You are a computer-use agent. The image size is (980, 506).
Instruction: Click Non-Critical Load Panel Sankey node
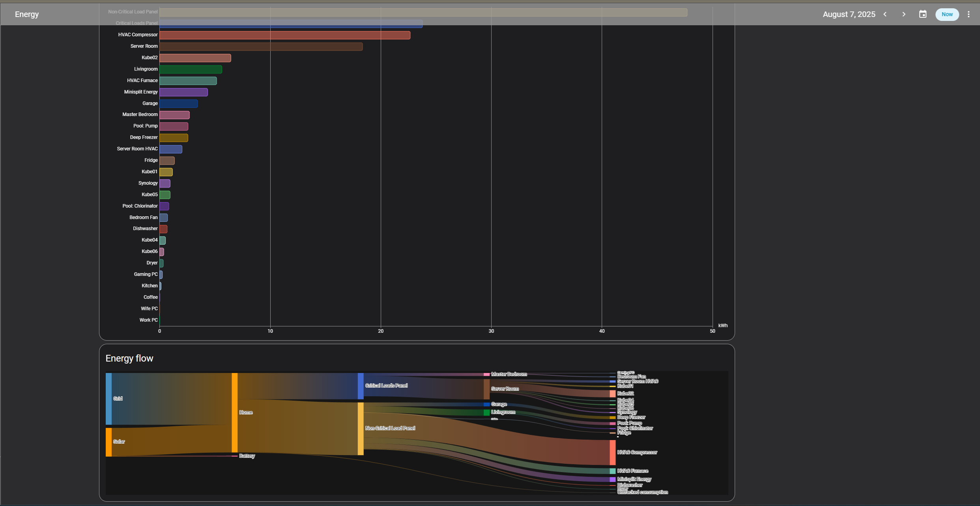tap(361, 429)
